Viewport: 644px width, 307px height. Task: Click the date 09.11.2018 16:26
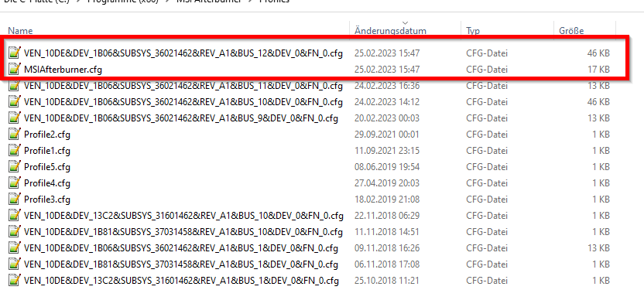[387, 248]
